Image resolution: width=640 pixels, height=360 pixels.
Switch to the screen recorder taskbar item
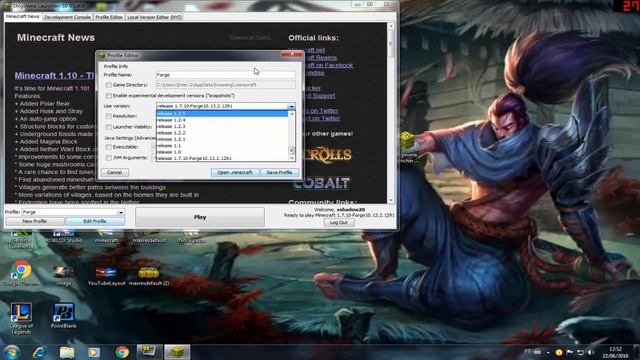click(149, 352)
